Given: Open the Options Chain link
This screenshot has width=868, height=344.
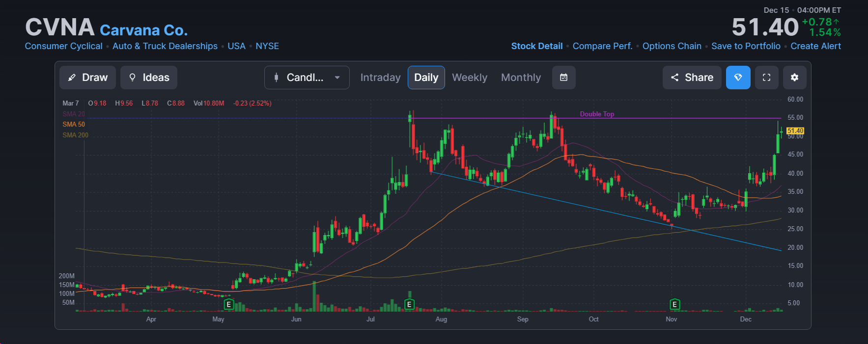Looking at the screenshot, I should pyautogui.click(x=672, y=46).
